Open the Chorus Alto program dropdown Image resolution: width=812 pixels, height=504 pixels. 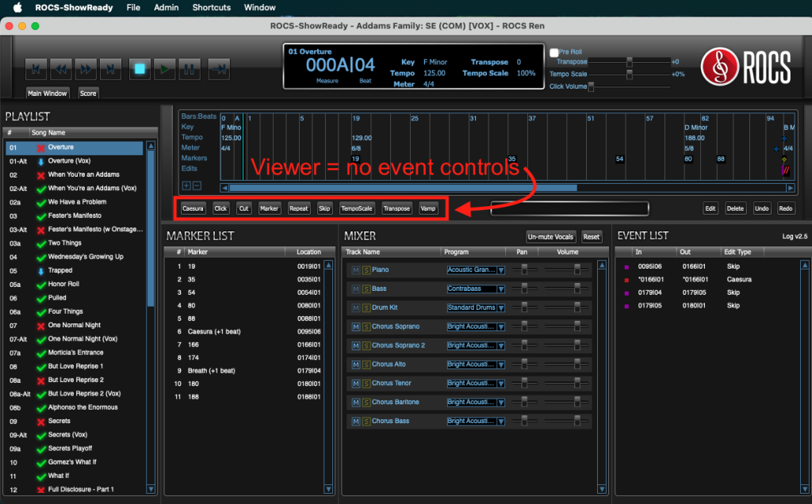tap(501, 365)
